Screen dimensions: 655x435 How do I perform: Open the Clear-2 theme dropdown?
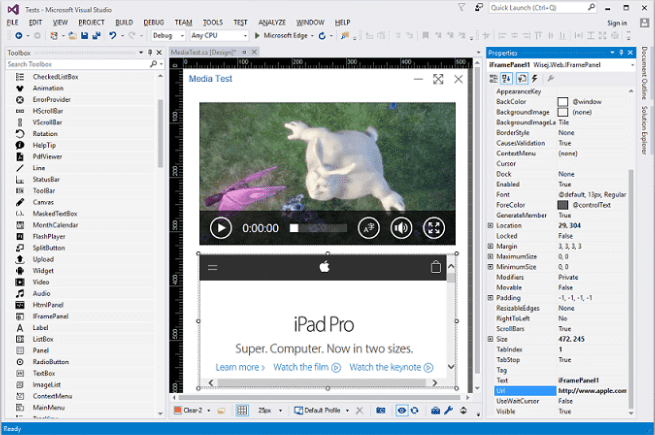pyautogui.click(x=208, y=410)
